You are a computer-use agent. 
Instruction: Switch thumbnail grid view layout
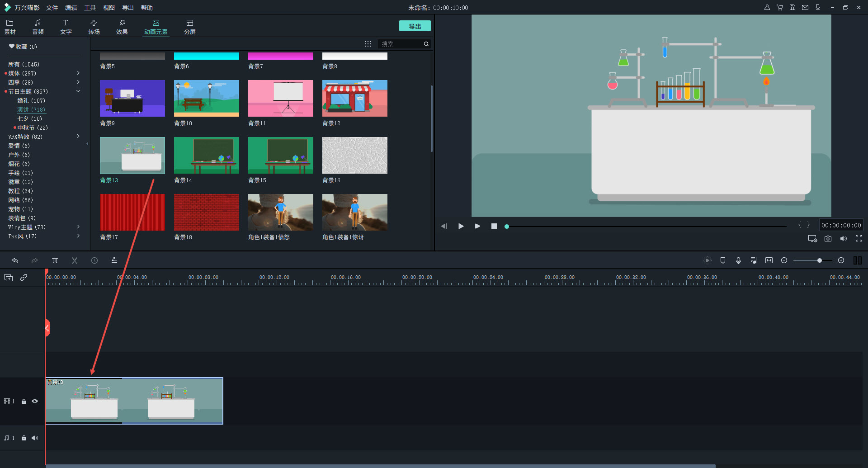tap(368, 44)
